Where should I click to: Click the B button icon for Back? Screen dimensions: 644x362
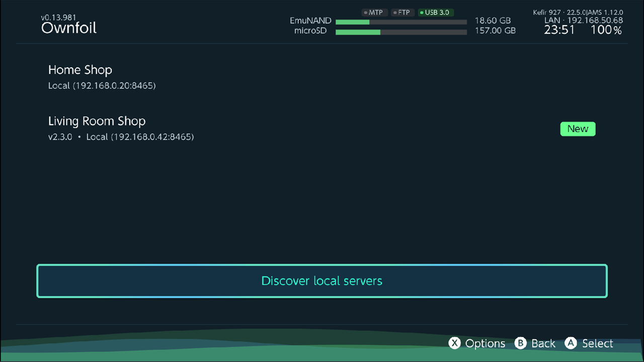(x=521, y=343)
